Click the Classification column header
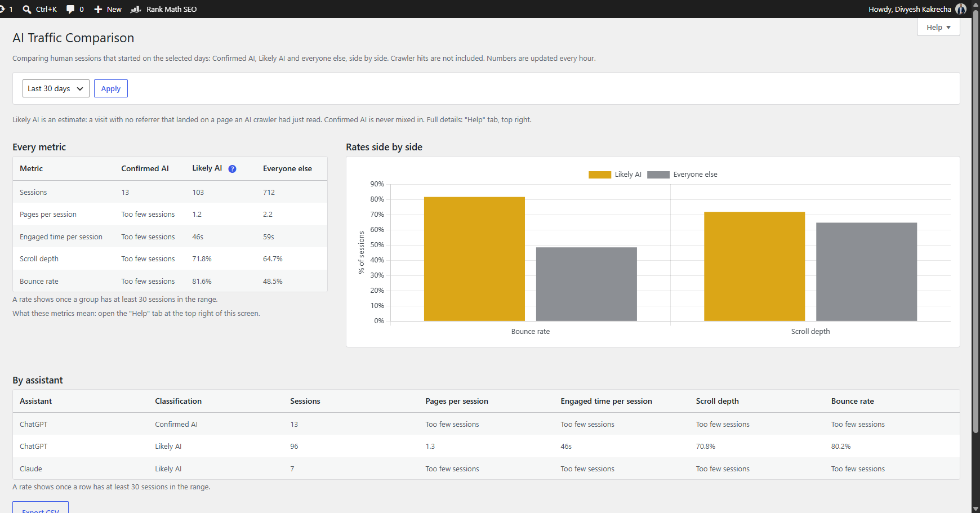The width and height of the screenshot is (980, 513). [178, 402]
